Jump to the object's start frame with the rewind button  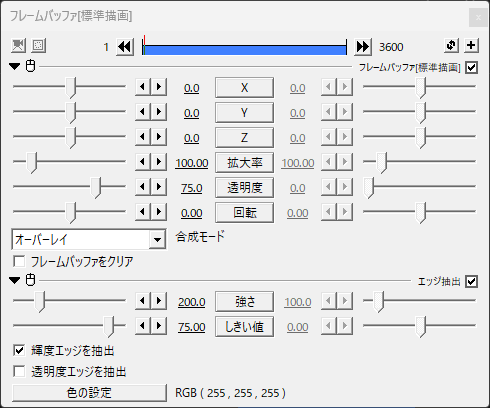click(x=125, y=47)
